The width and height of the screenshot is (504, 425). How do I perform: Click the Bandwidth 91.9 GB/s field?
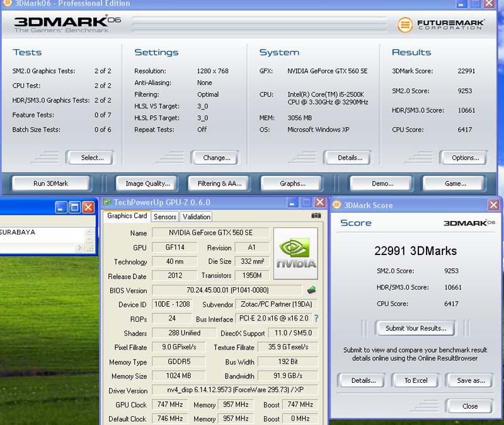tap(288, 375)
